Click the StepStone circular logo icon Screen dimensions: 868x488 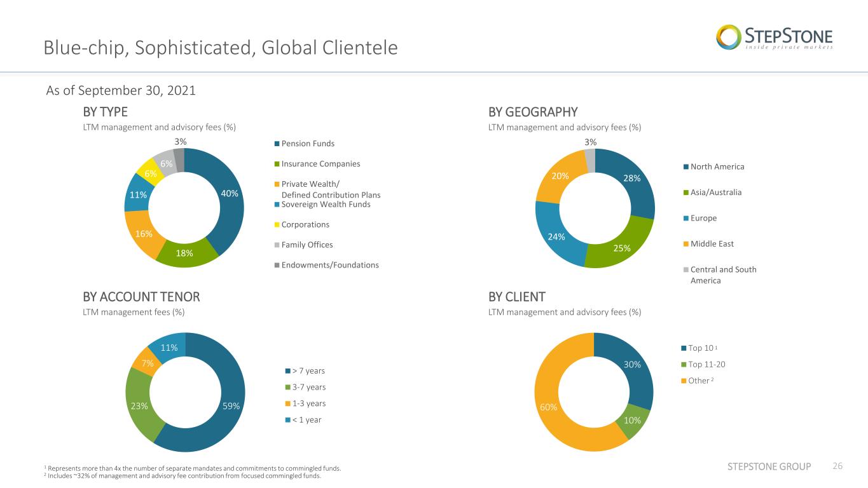pos(728,37)
